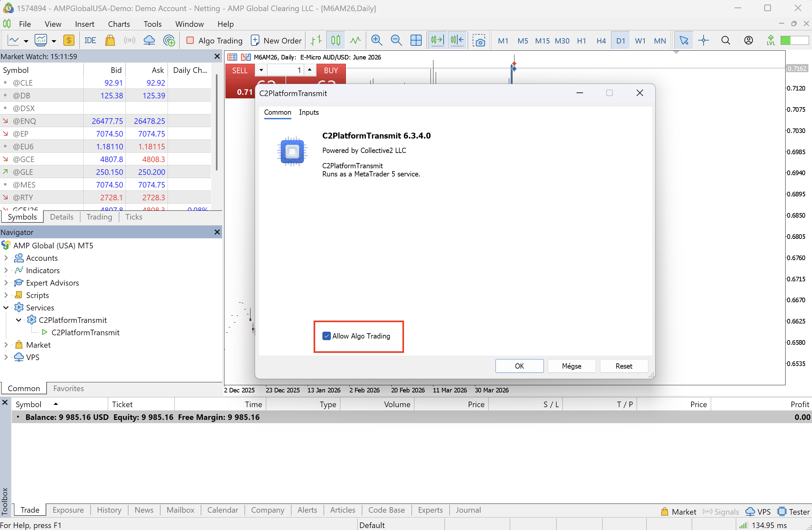This screenshot has height=530, width=812.
Task: Select the W1 timeframe
Action: tap(640, 41)
